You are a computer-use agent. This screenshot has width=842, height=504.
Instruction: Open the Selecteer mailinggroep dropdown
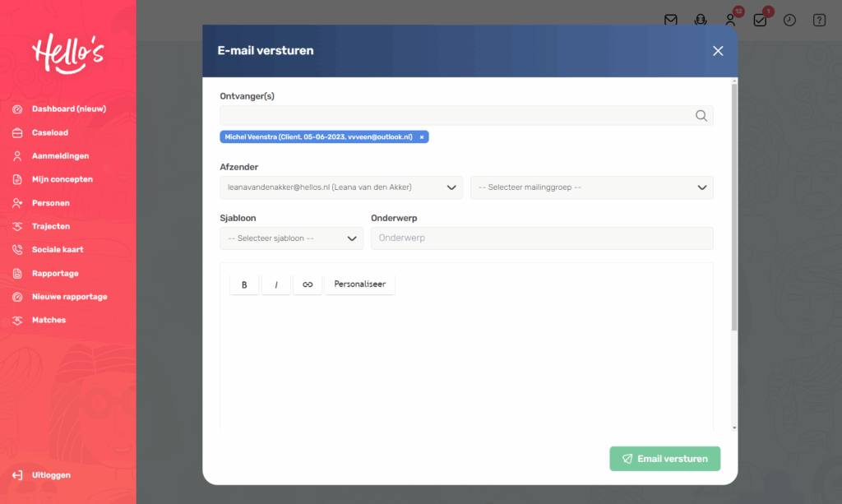point(592,187)
